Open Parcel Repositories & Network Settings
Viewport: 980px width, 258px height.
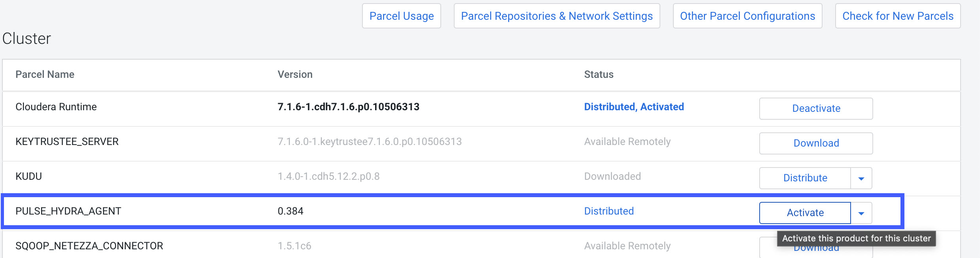[x=557, y=16]
